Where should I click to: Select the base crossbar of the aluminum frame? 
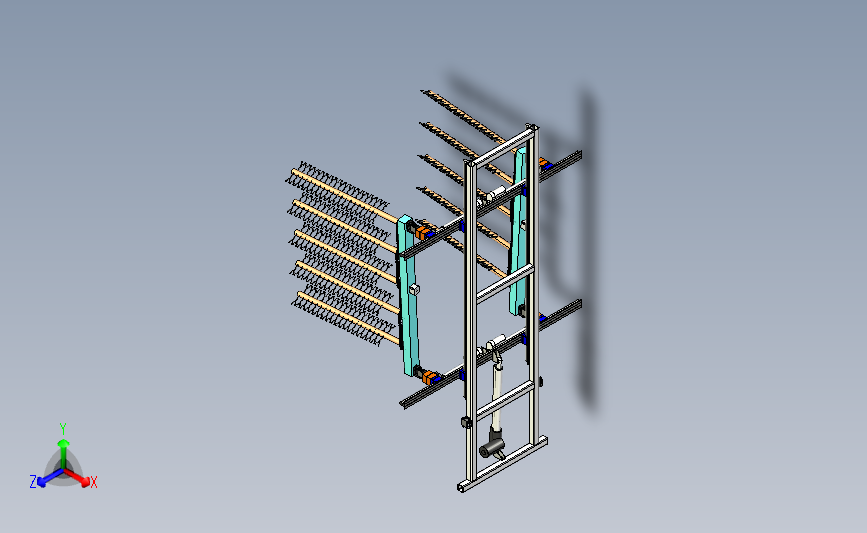502,464
